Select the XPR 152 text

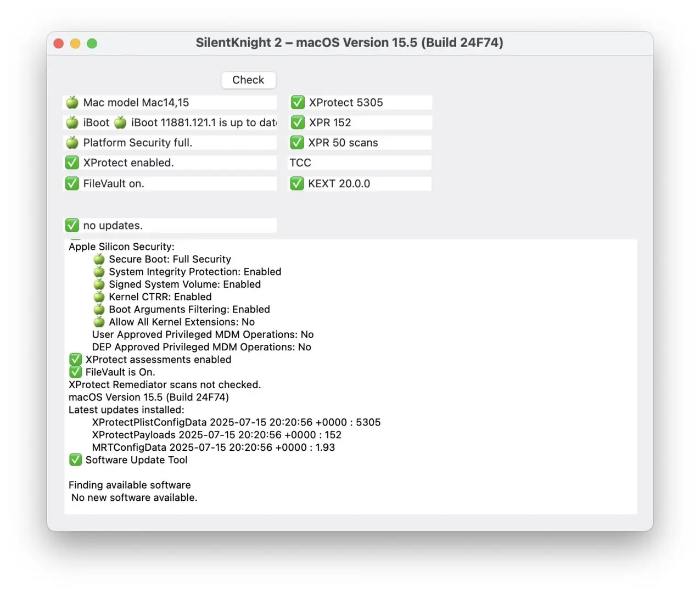[330, 122]
